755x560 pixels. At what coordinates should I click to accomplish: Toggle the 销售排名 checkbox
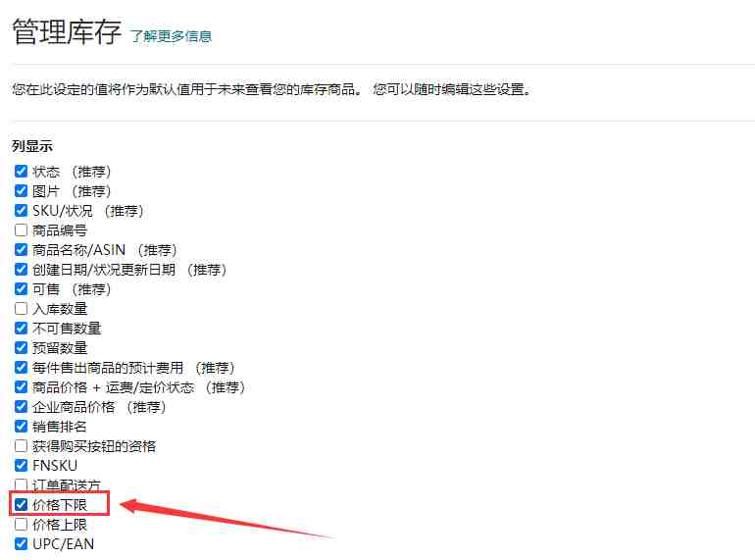click(21, 427)
